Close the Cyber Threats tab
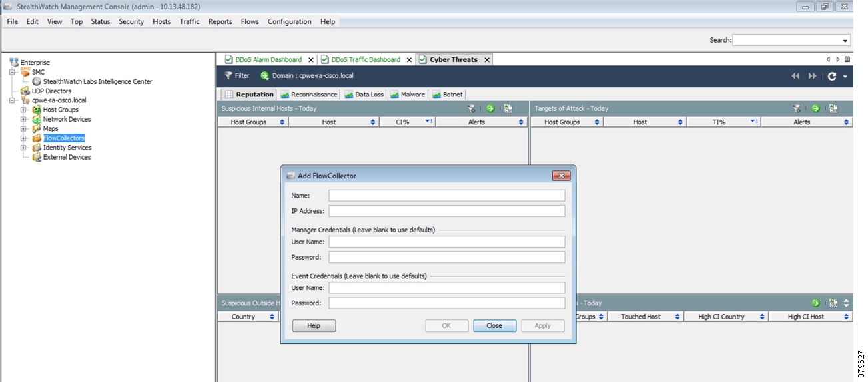 [x=487, y=59]
